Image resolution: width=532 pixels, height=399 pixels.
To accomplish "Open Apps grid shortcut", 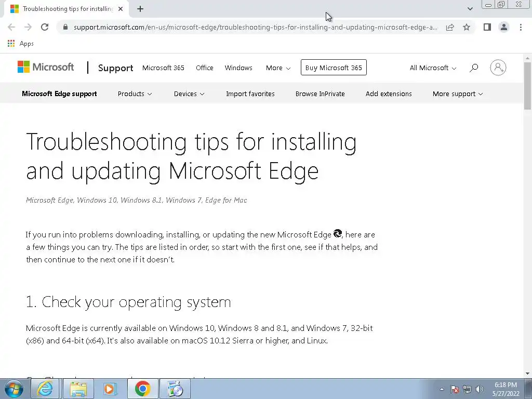I will (x=11, y=44).
